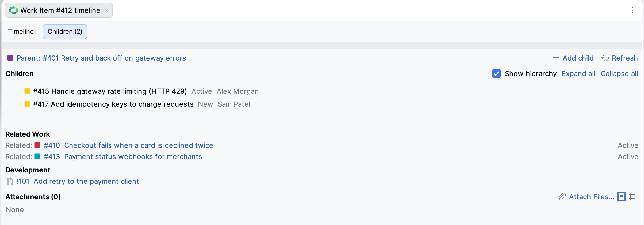Click the purple parent work item type icon
644x225 pixels.
(x=10, y=58)
